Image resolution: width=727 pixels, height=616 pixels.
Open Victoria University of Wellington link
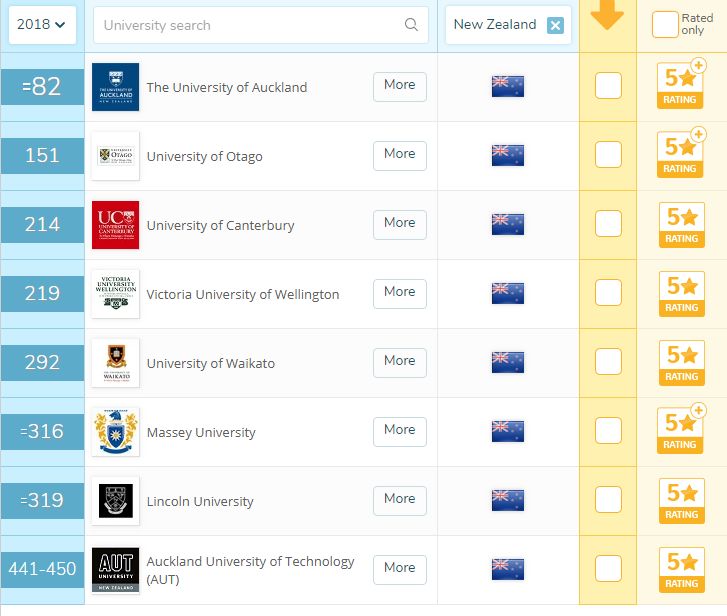point(243,295)
